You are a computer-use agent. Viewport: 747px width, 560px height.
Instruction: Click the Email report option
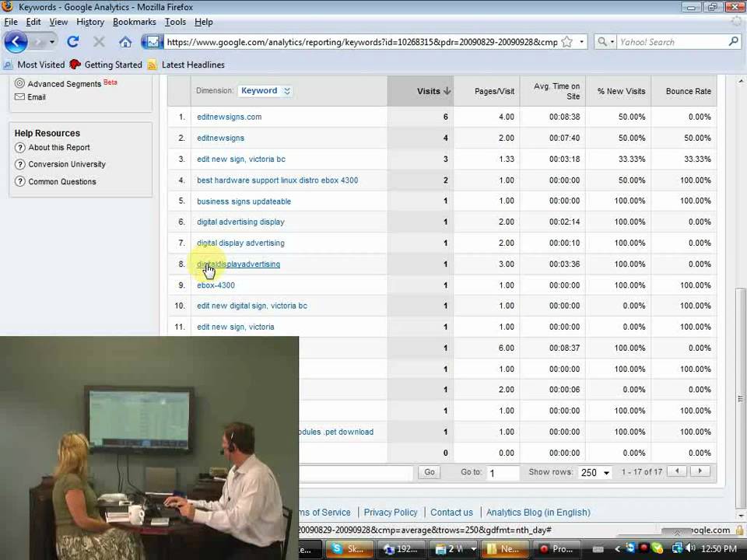pos(30,97)
